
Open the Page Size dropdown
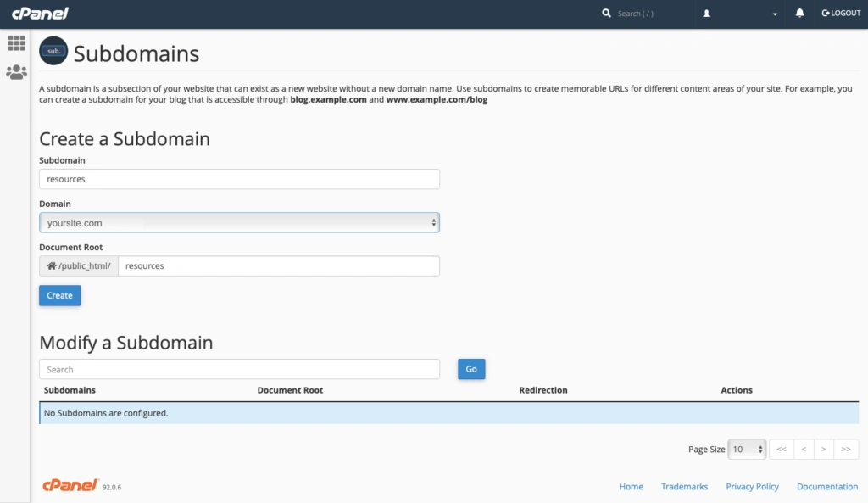point(748,450)
